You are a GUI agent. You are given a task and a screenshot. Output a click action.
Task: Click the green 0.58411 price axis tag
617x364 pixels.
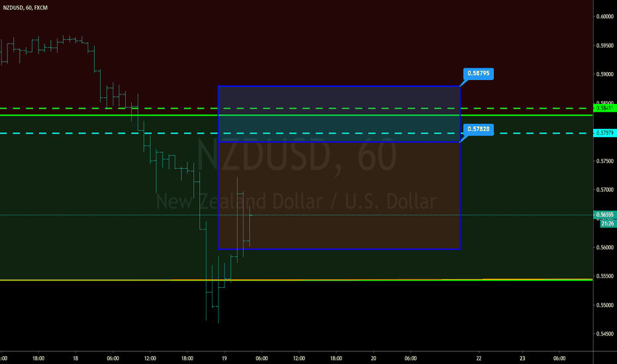tap(605, 108)
